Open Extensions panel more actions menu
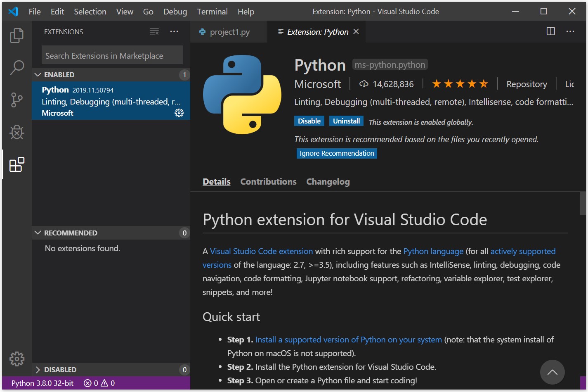Viewport: 588px width, 392px height. [x=174, y=32]
